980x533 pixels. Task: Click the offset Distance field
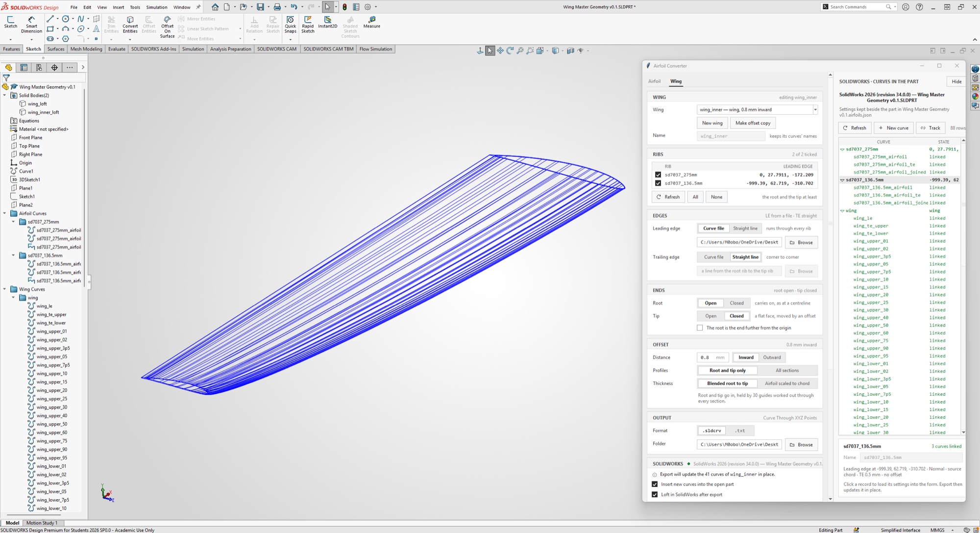713,357
